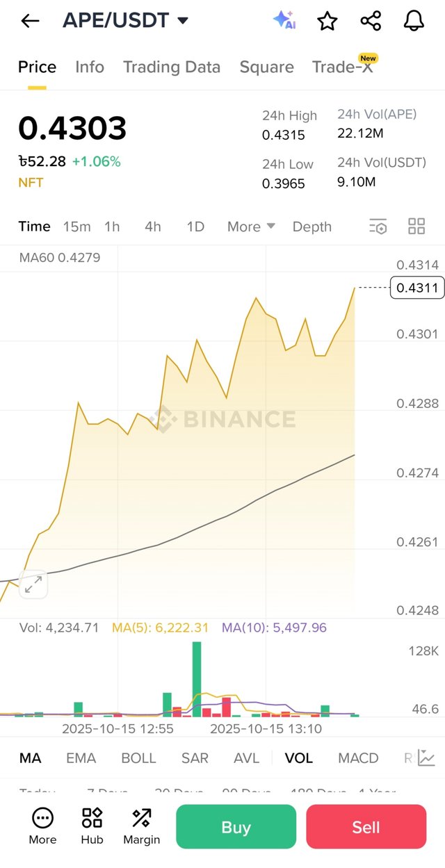The height and width of the screenshot is (868, 445).
Task: Enable the MACD indicator
Action: [358, 758]
